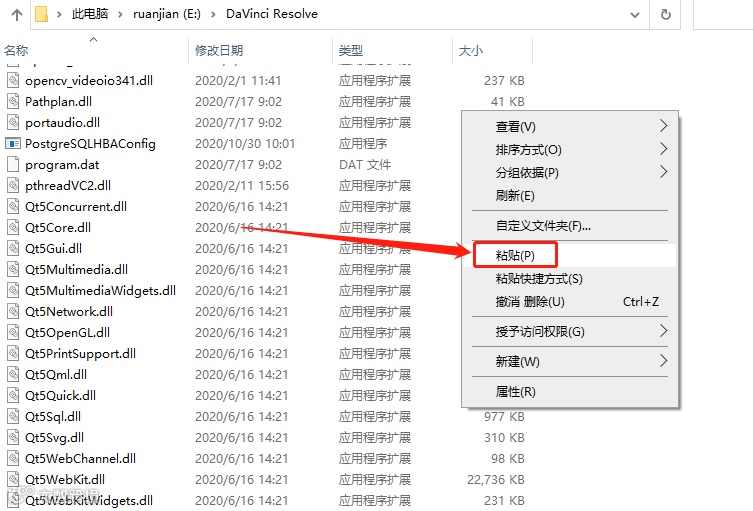
Task: Click the Qt5Concurrent.dll file icon
Action: [13, 207]
